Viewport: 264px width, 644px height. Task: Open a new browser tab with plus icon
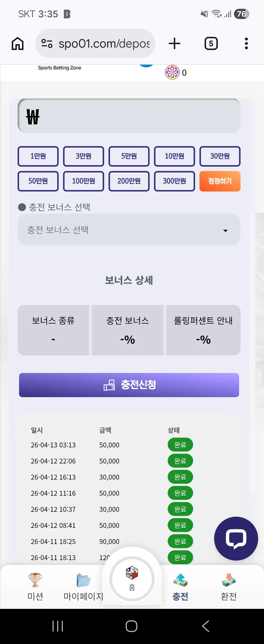pos(175,43)
